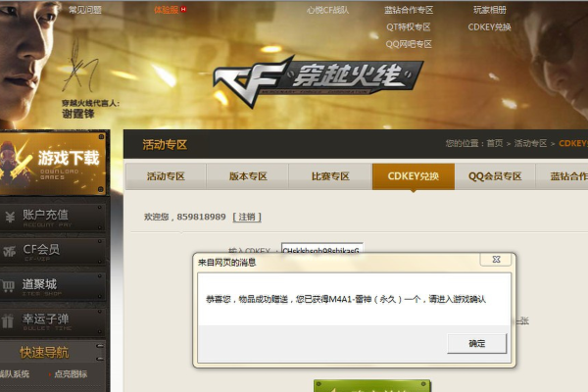
Task: Switch to the 蓝钻合作 tab
Action: tap(563, 176)
